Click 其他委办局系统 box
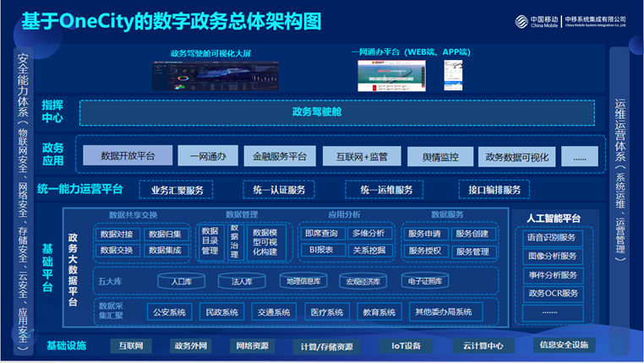 coord(446,312)
